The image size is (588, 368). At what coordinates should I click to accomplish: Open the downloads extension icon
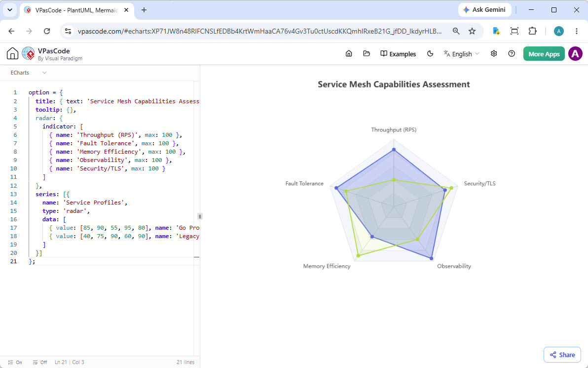pos(496,31)
